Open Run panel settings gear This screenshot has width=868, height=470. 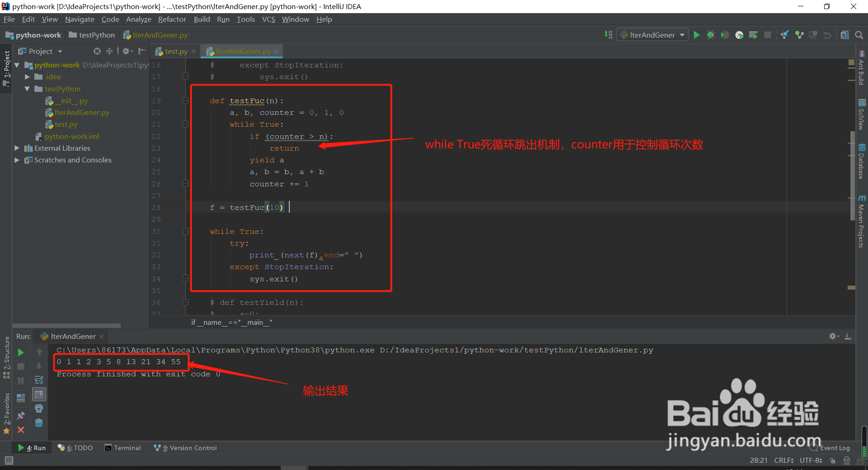[834, 336]
